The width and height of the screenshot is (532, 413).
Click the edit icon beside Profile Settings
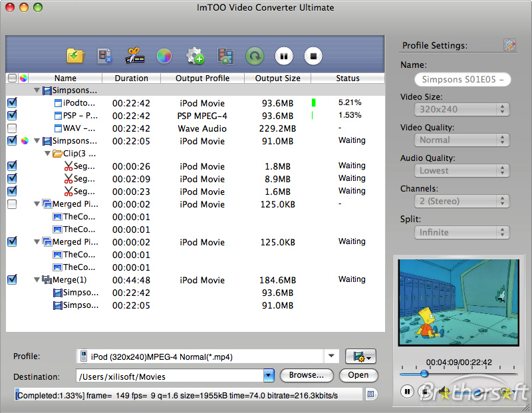(509, 45)
